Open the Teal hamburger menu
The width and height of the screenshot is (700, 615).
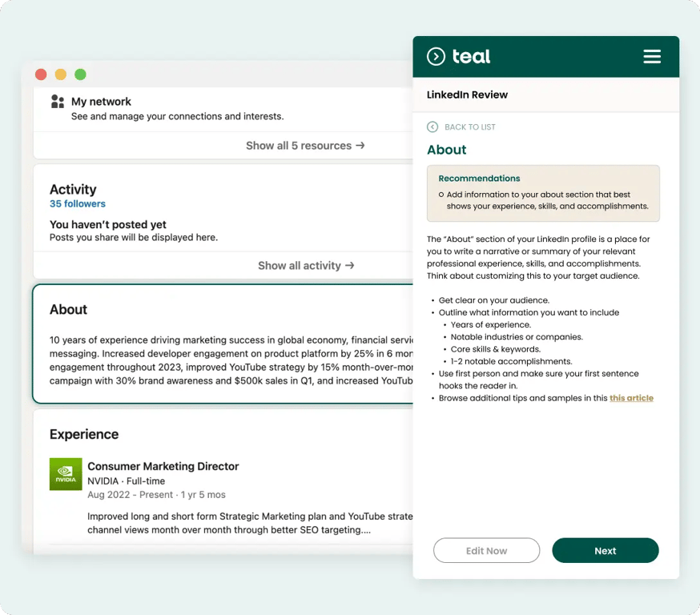652,57
